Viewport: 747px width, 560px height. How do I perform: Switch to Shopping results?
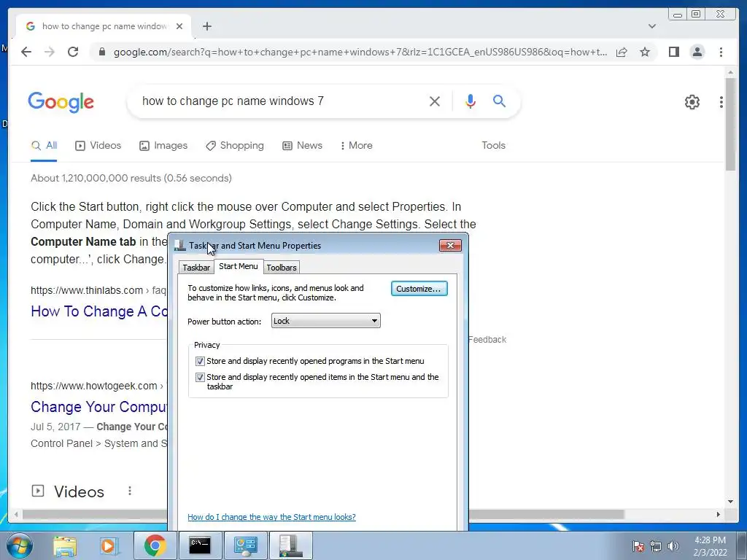[234, 146]
